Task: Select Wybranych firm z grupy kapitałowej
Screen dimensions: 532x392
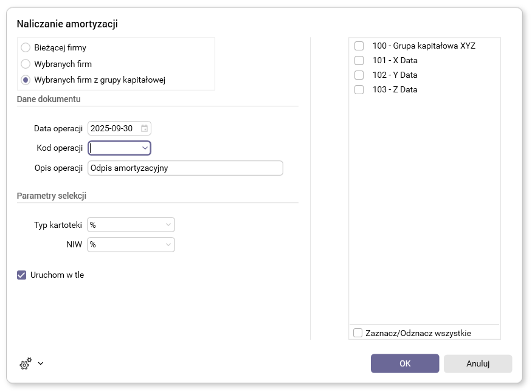Action: (26, 80)
